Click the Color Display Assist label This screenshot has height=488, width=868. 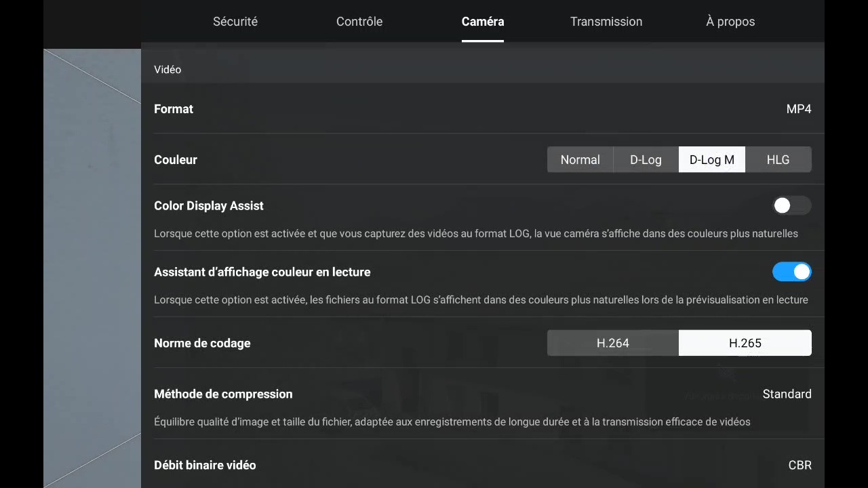tap(209, 205)
